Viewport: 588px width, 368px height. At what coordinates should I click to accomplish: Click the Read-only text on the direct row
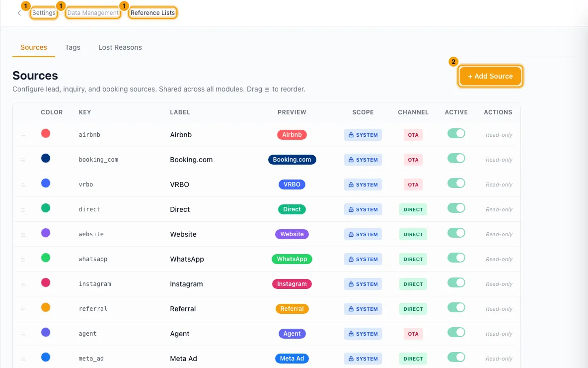[499, 209]
